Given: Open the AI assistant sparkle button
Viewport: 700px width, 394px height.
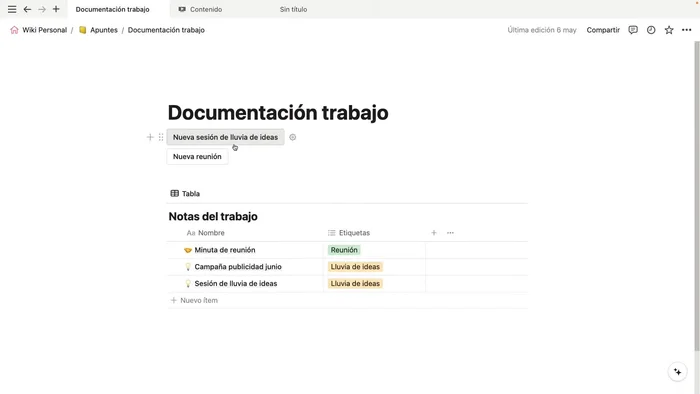Looking at the screenshot, I should coord(677,372).
